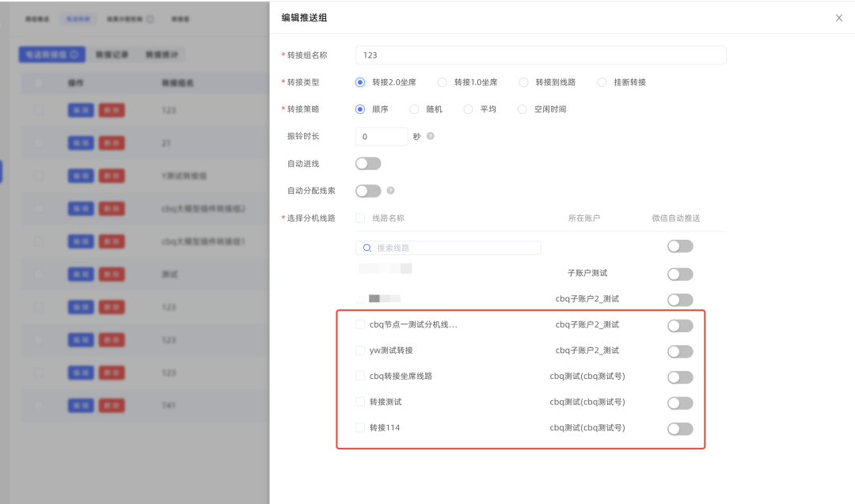Focus the 振铃时长 seconds input
Image resolution: width=855 pixels, height=504 pixels.
coord(381,136)
